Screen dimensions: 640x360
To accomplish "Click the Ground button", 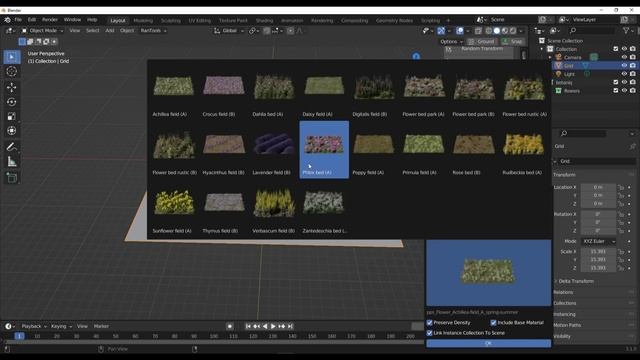I will coord(482,42).
